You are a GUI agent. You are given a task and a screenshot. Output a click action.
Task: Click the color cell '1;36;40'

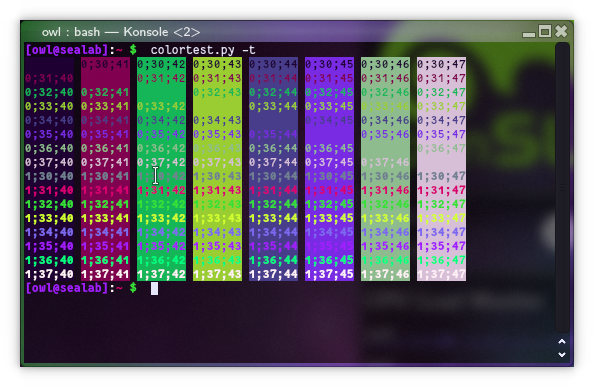coord(49,261)
